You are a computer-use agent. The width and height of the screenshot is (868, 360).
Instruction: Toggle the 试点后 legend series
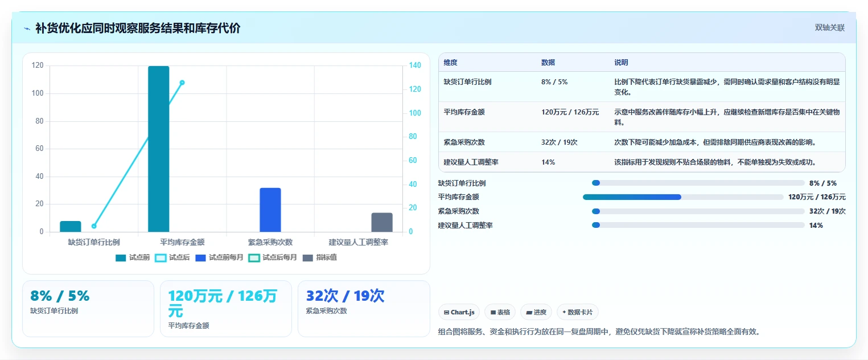click(172, 257)
